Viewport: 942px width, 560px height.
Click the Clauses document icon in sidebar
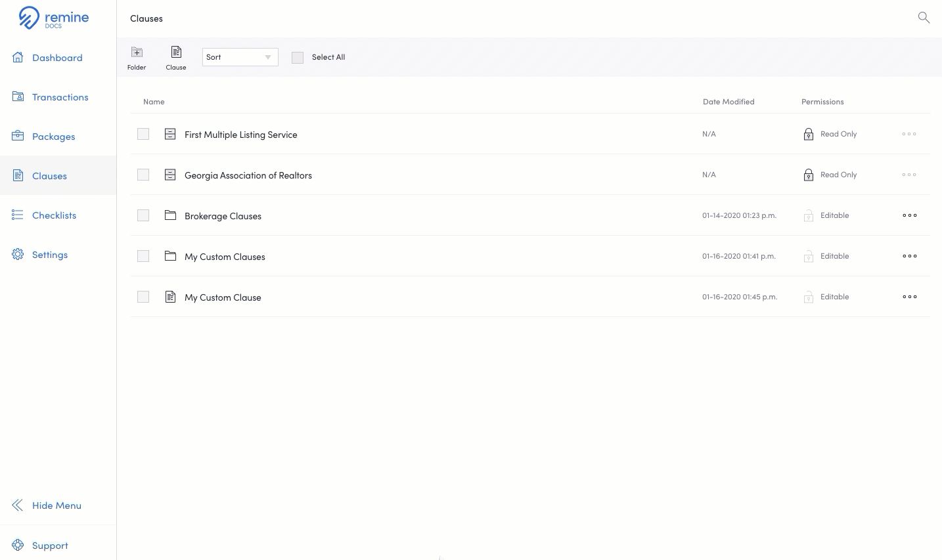click(18, 175)
